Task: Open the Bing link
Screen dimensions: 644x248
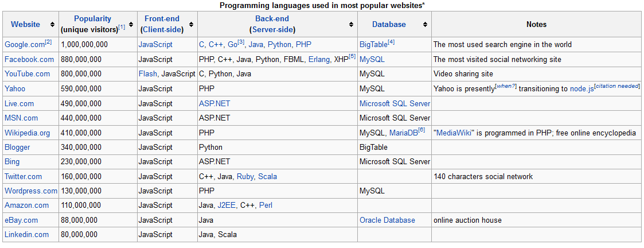Action: pos(12,162)
